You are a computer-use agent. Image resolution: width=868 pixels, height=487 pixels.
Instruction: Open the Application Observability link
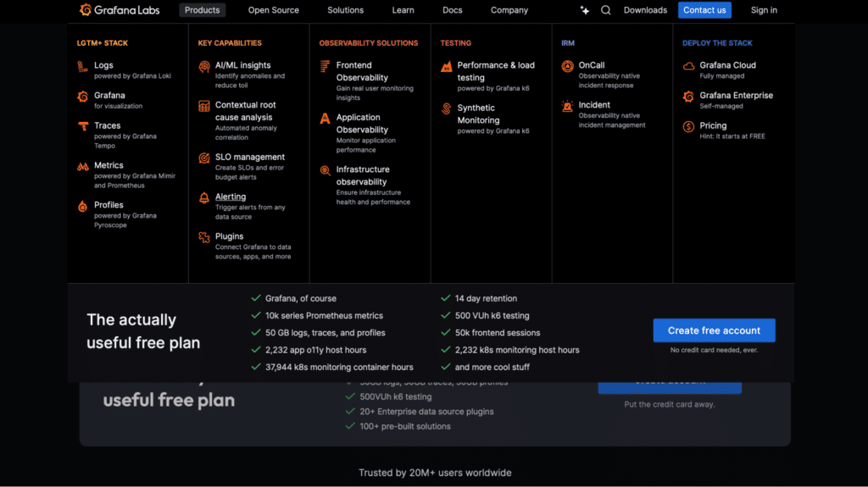(362, 124)
